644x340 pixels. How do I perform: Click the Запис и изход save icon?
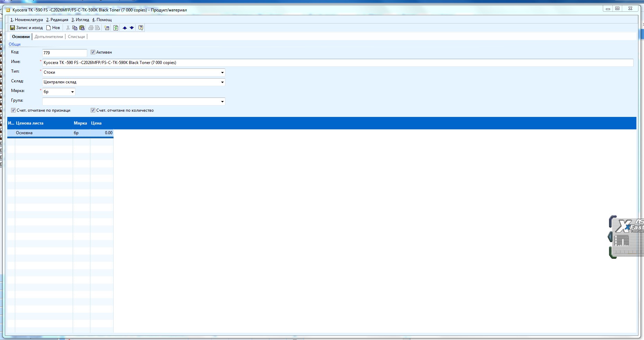12,28
